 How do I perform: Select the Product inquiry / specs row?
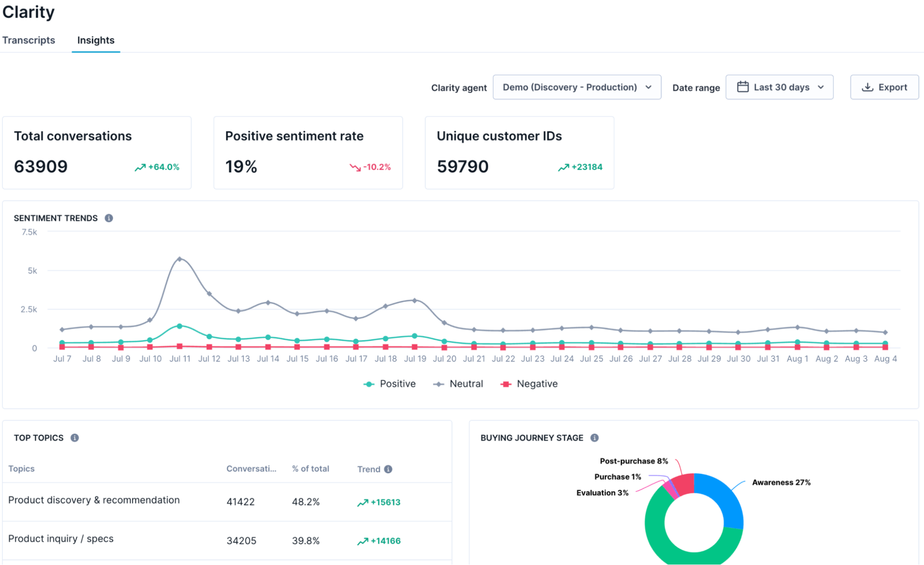coord(227,540)
